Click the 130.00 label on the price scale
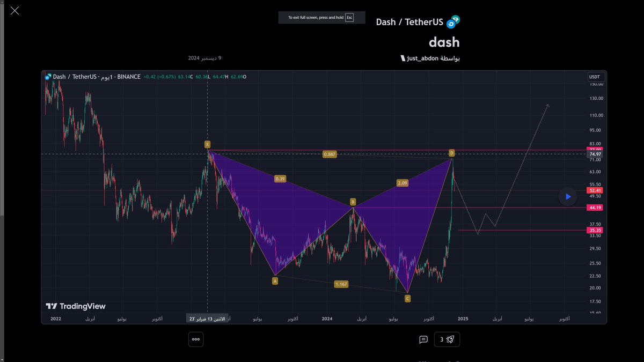Viewport: 644px width, 362px height. pos(596,98)
